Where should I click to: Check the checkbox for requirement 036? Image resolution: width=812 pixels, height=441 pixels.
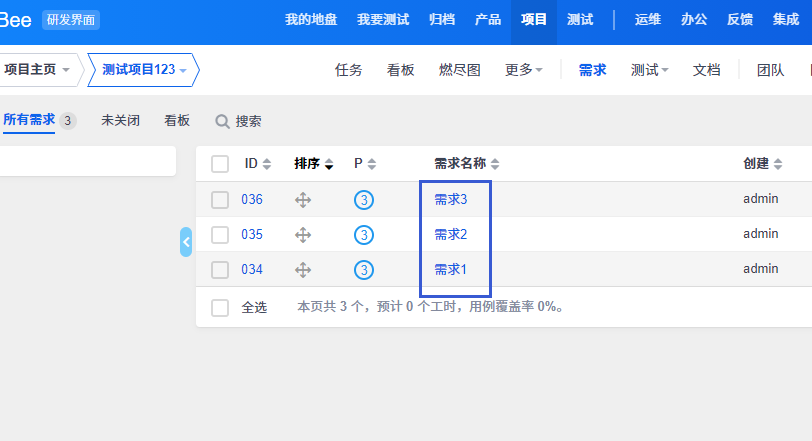point(220,200)
